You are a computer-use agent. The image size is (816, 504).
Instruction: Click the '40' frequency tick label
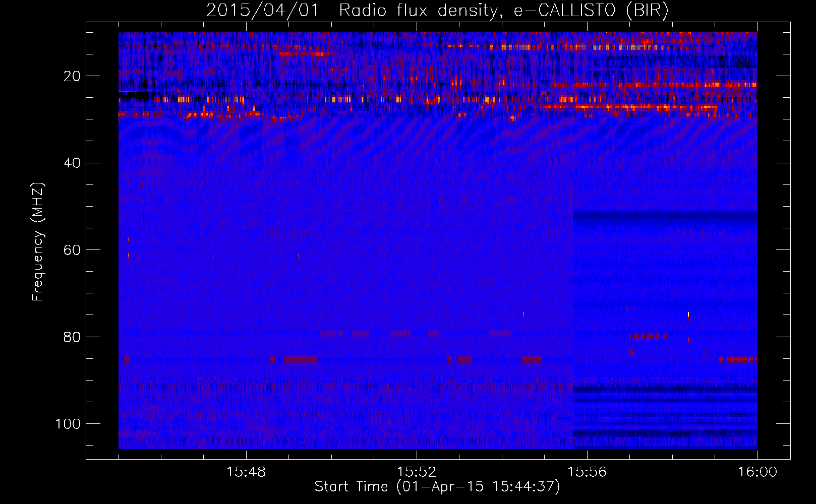72,163
